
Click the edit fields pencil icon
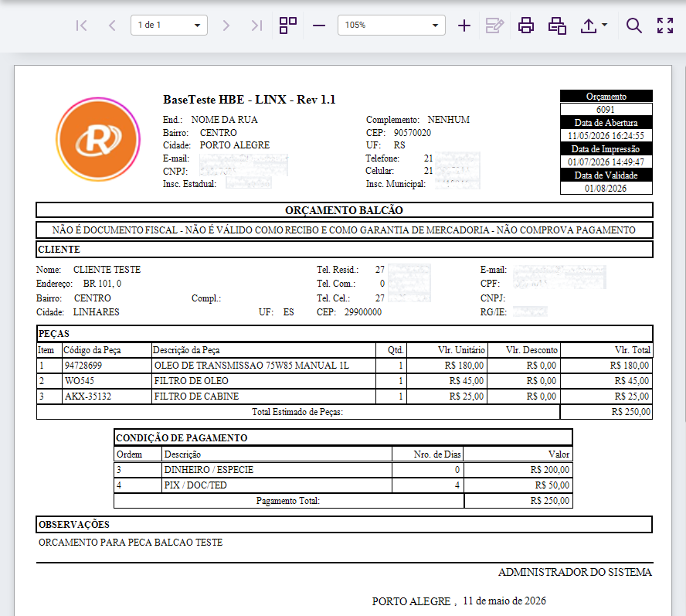tap(495, 26)
